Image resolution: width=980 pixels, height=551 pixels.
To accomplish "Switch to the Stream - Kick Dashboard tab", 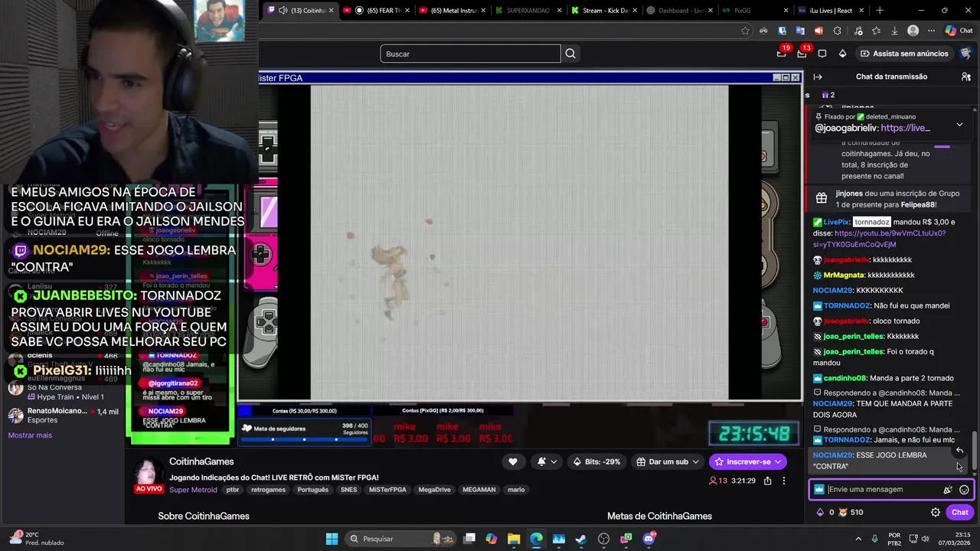I will [x=604, y=11].
